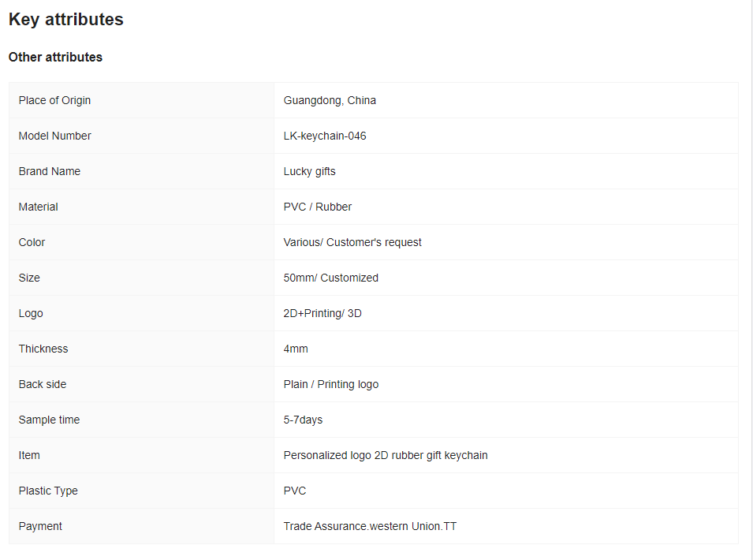
Task: Click the Trade Assurance.western Union.TT payment value
Action: click(370, 526)
